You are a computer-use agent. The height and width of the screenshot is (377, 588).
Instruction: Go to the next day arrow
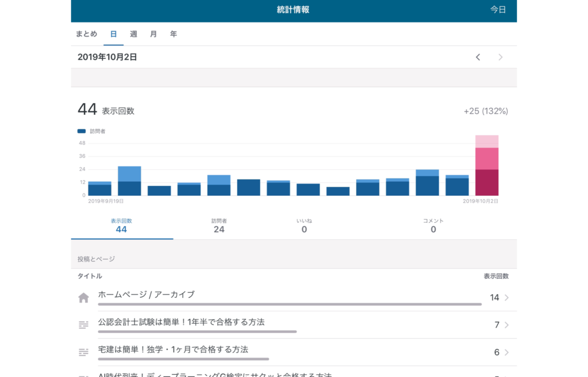point(500,57)
